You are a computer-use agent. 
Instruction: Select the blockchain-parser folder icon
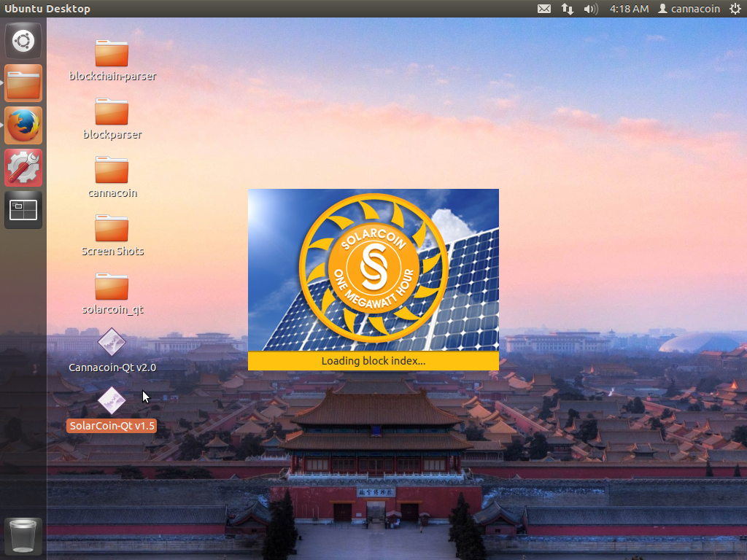(112, 53)
